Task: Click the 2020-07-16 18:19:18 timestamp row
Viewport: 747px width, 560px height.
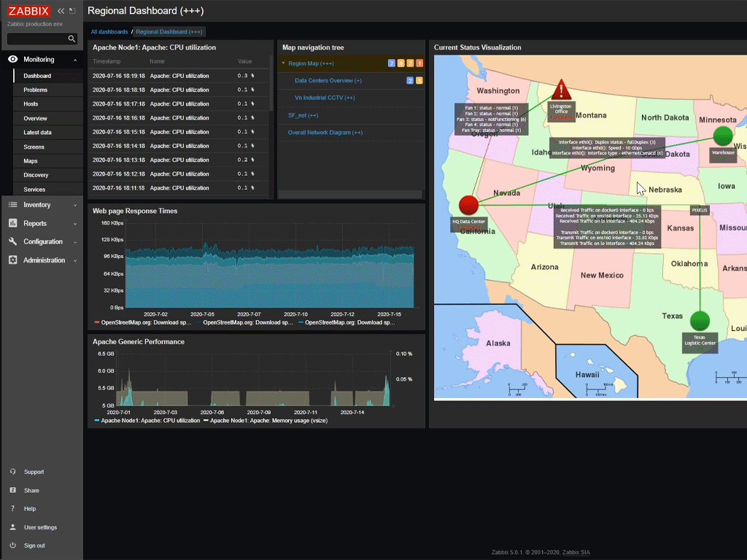Action: (178, 76)
